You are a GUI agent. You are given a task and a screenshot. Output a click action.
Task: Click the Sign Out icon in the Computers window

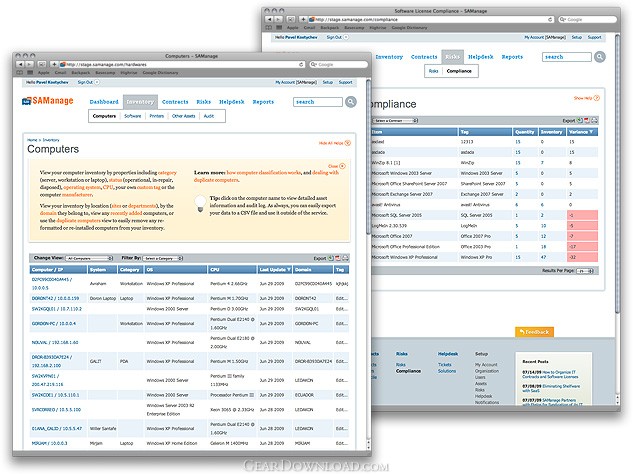(97, 82)
